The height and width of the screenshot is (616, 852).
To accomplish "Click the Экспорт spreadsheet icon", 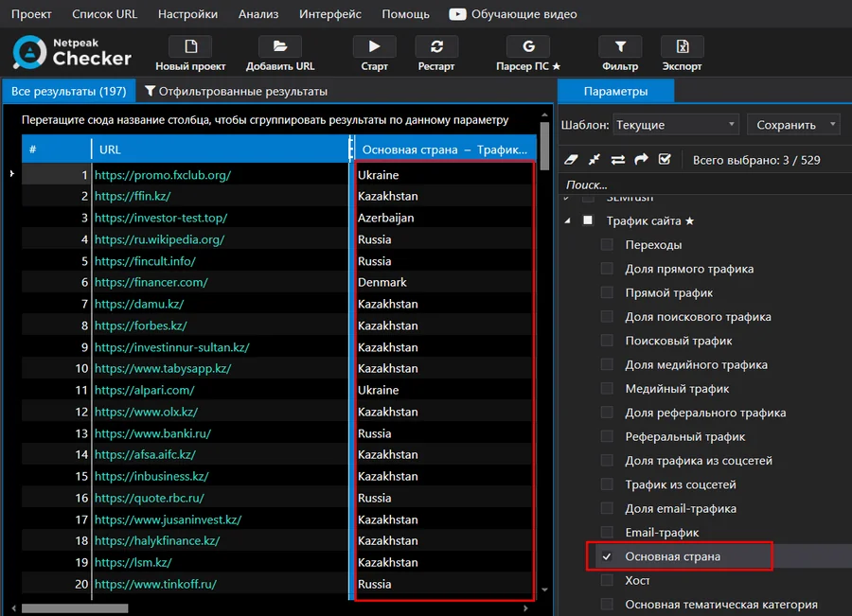I will click(682, 46).
